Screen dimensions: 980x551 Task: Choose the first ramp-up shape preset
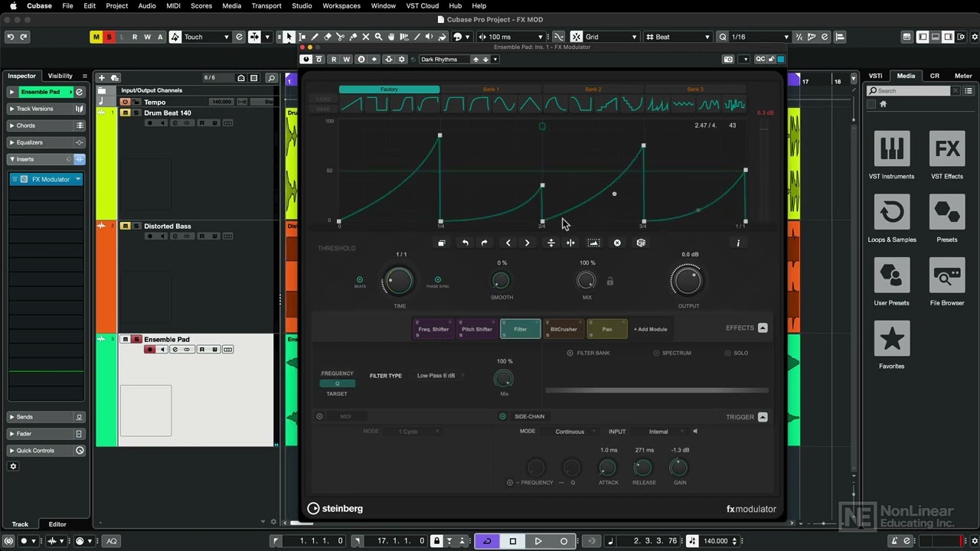click(351, 105)
